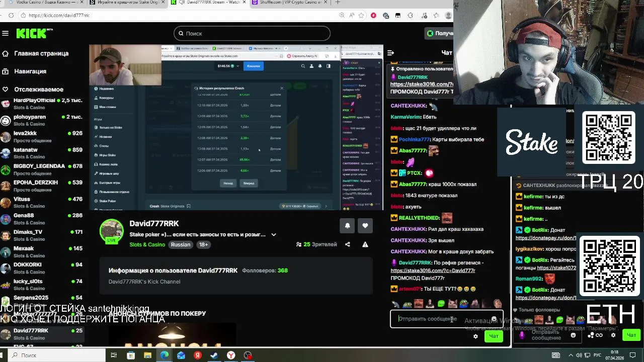644x362 pixels.
Task: Click the right panel green Чат button
Action: click(x=631, y=335)
